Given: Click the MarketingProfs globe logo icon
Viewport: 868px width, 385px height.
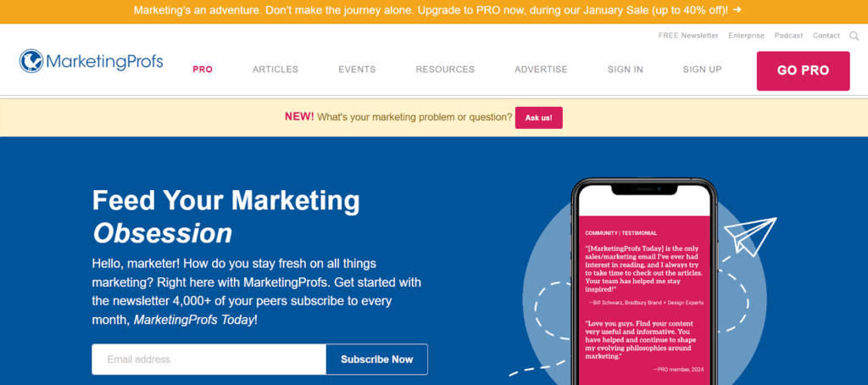Looking at the screenshot, I should click(x=31, y=61).
